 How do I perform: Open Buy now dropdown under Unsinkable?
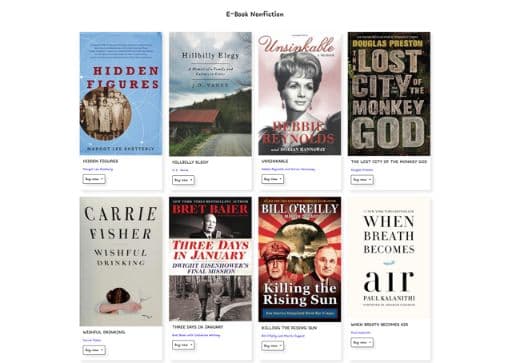pos(273,179)
